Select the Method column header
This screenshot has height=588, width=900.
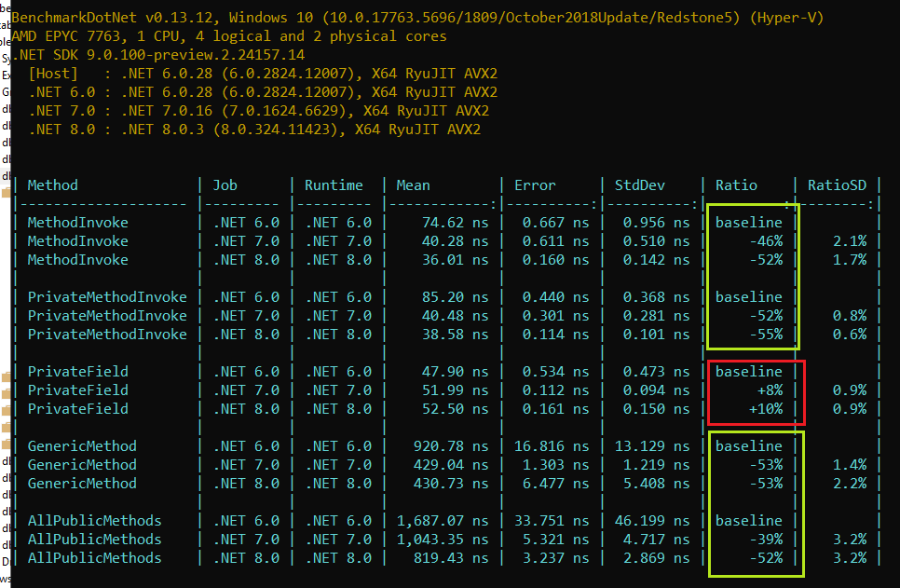[52, 185]
